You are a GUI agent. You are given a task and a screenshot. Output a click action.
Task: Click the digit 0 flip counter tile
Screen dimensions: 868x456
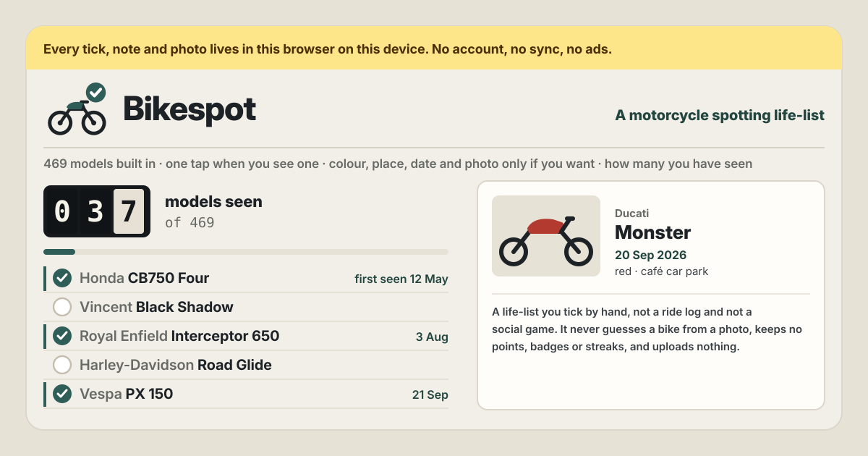[63, 211]
